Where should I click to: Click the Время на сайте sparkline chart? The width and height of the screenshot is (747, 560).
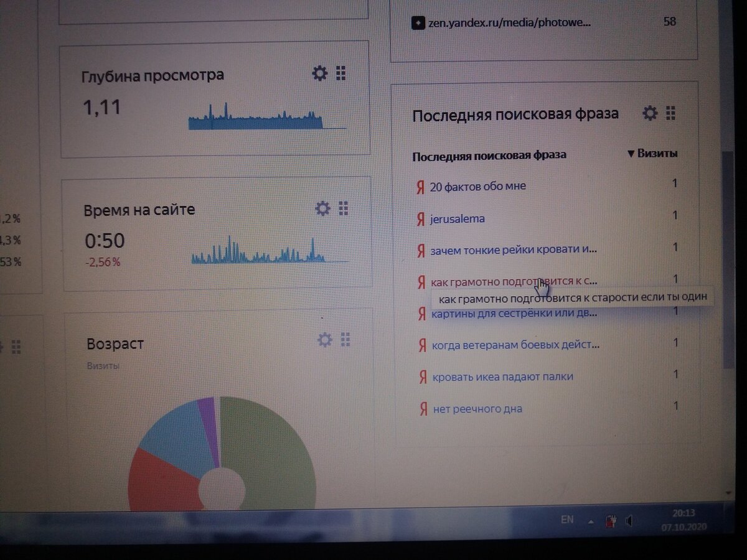tap(269, 249)
